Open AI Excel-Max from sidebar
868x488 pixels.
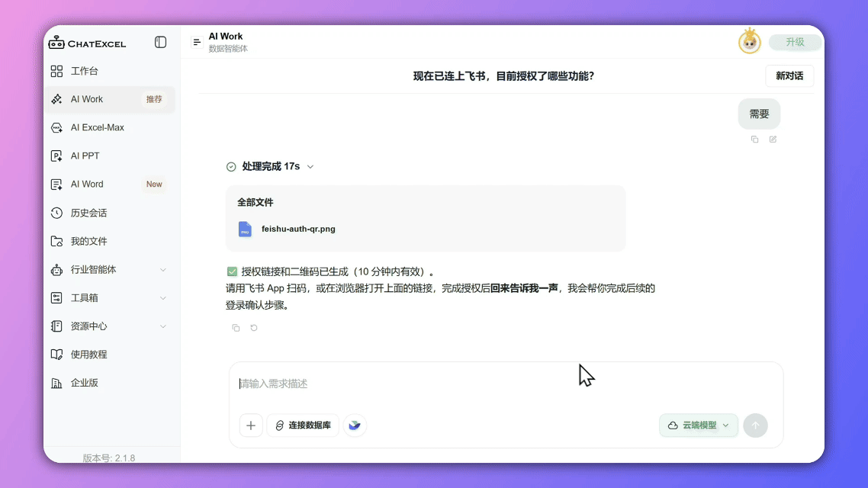(x=110, y=127)
